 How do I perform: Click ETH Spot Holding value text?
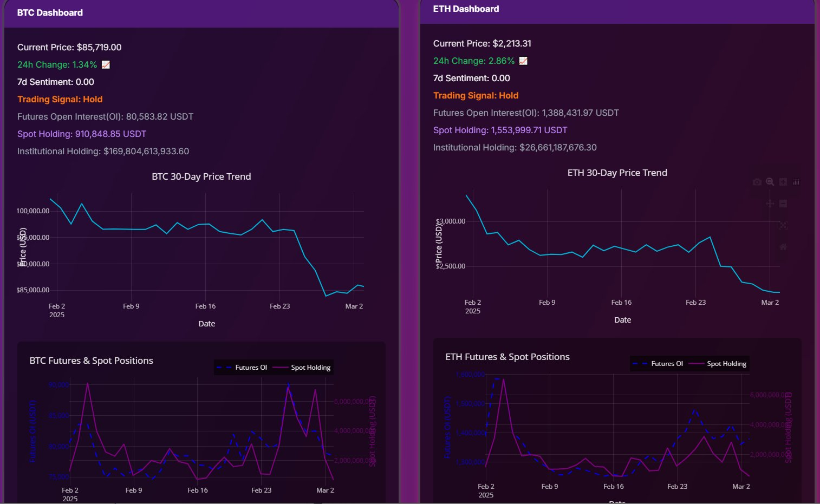500,130
